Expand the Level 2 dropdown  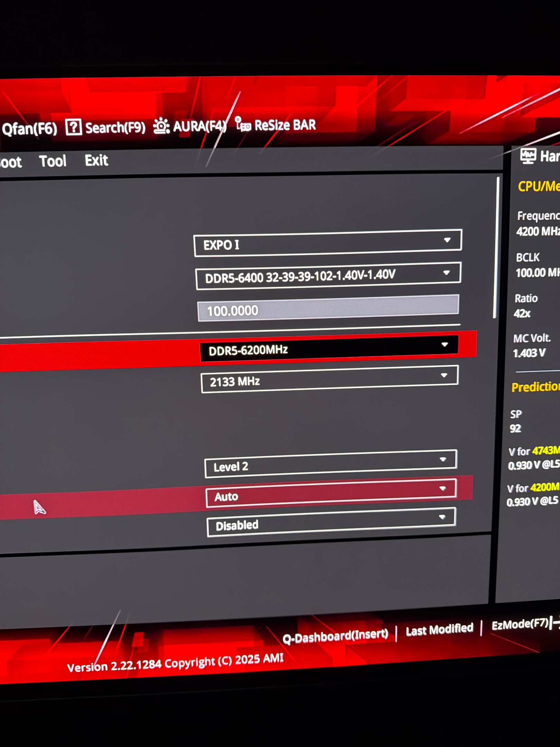pos(331,464)
